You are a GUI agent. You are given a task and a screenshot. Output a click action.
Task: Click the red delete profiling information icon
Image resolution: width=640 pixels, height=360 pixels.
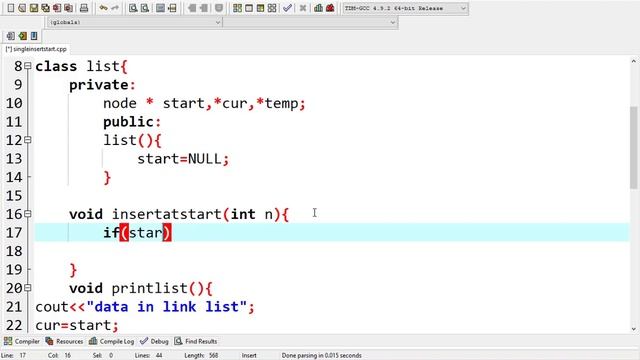pyautogui.click(x=330, y=8)
